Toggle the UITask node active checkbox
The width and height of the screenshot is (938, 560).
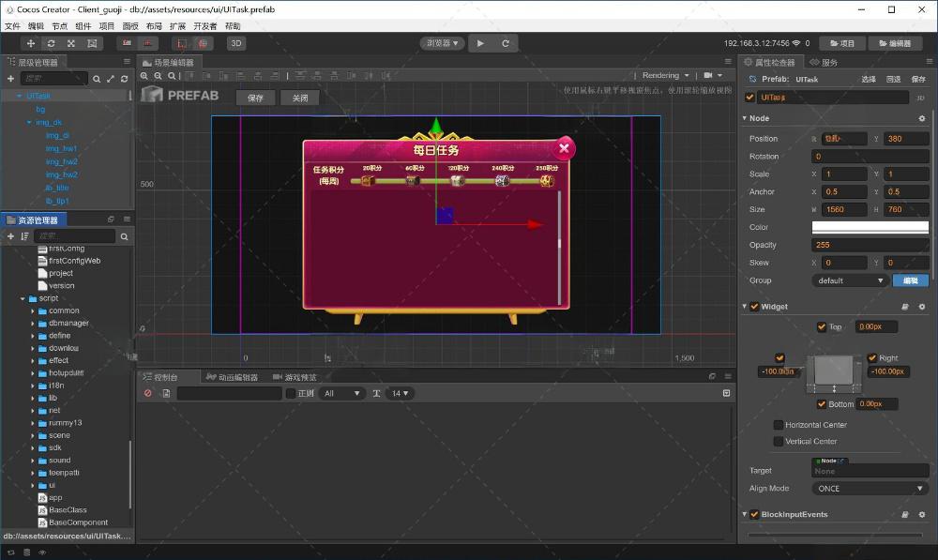tap(749, 97)
